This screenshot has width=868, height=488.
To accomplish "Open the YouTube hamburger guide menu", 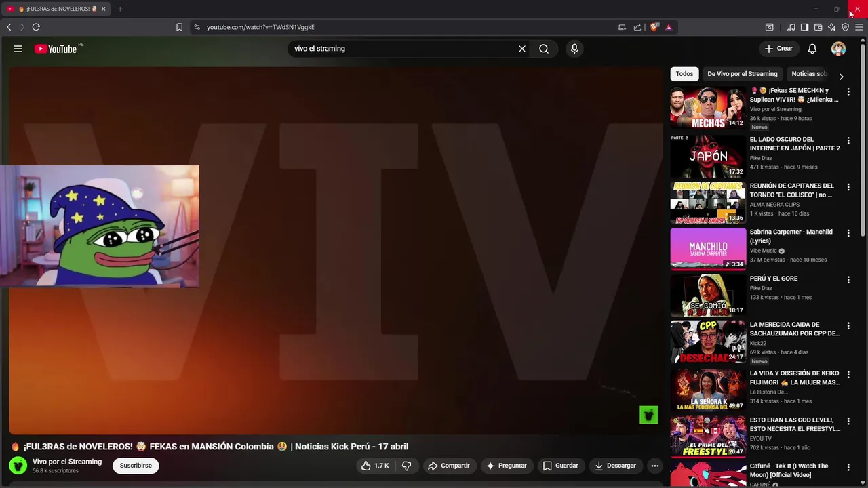I will pos(18,49).
